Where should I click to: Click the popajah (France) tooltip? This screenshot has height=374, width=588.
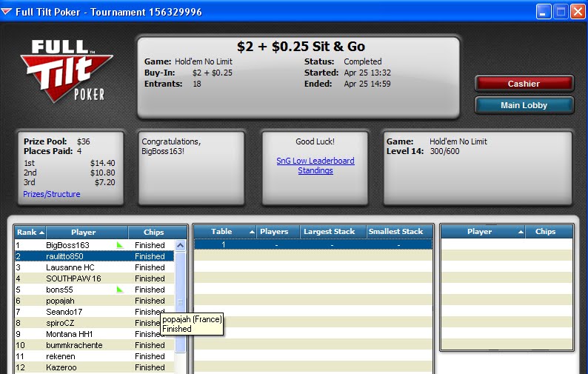click(192, 324)
